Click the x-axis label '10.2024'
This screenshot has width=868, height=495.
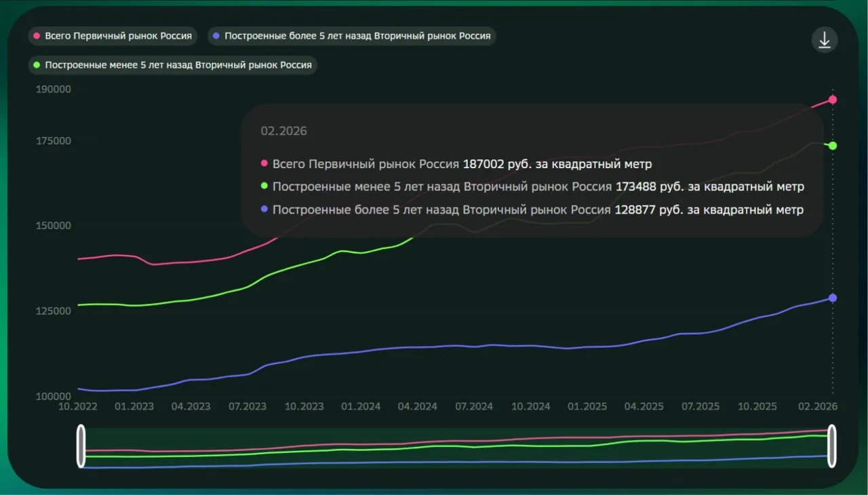coord(530,407)
